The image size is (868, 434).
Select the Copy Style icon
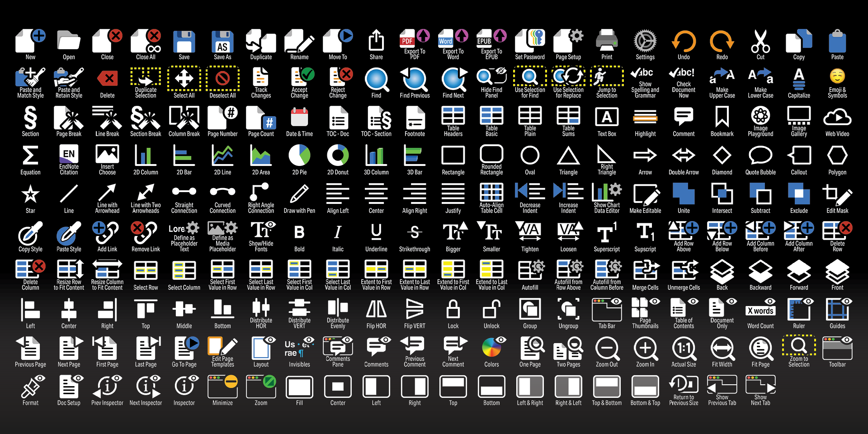click(x=30, y=233)
